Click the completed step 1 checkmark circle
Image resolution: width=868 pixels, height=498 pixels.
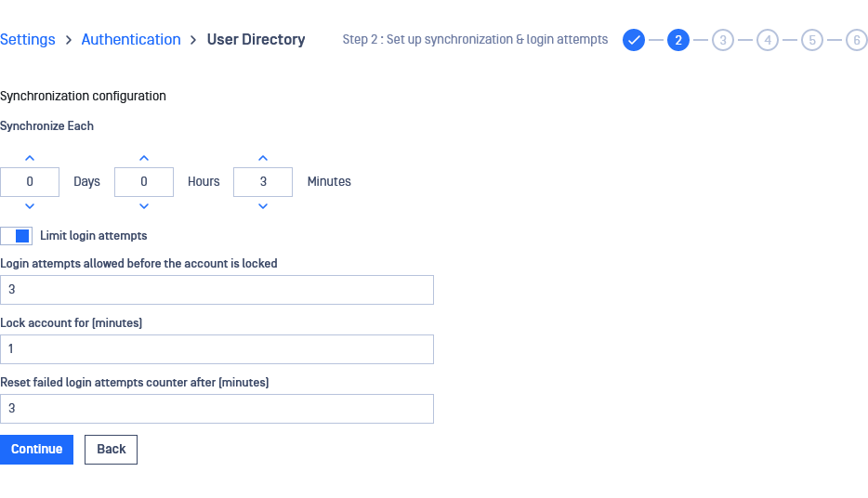(x=633, y=40)
